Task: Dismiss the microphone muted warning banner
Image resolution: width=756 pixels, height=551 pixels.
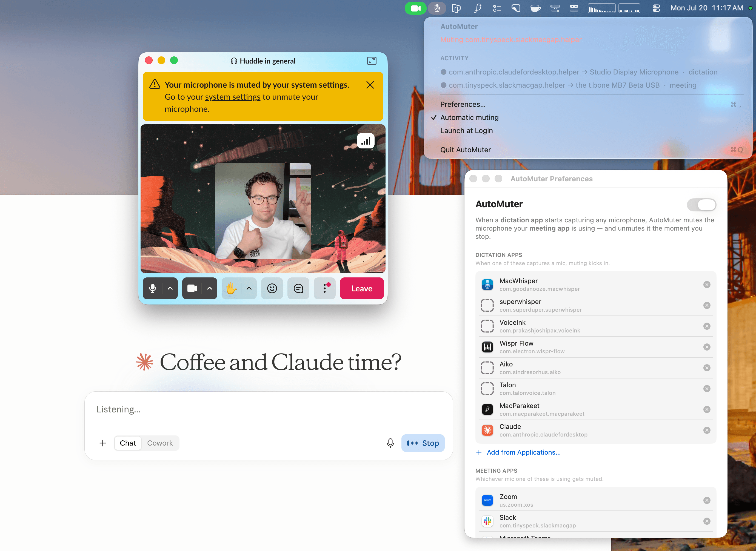Action: point(370,85)
